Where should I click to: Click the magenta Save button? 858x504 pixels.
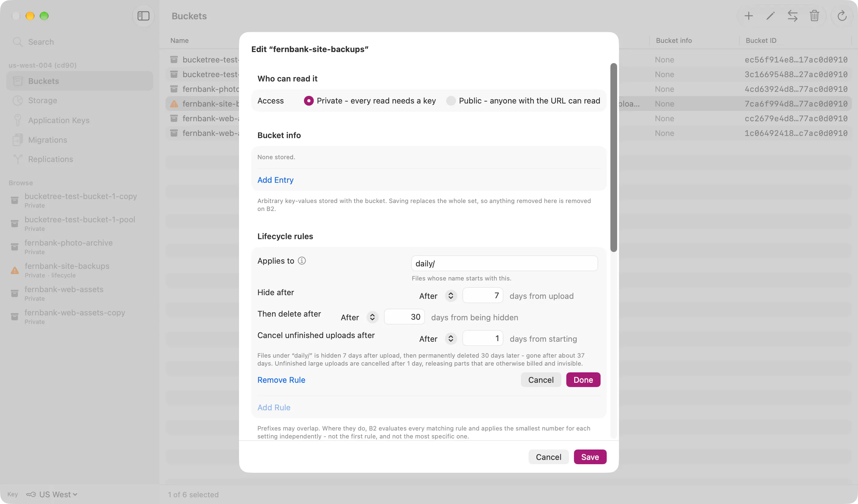(x=590, y=457)
